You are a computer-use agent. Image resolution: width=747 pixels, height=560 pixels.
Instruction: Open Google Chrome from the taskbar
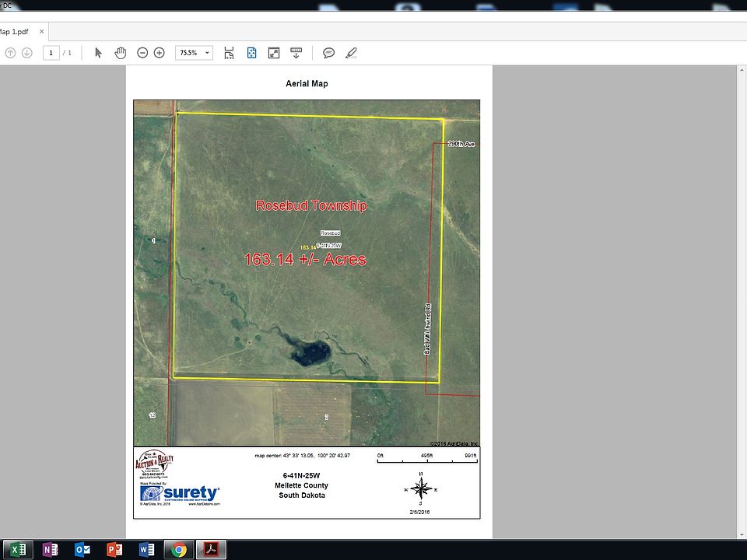point(179,550)
